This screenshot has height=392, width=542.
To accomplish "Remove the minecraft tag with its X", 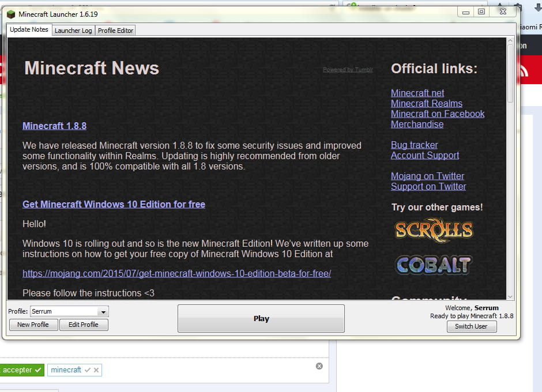I will tap(96, 370).
